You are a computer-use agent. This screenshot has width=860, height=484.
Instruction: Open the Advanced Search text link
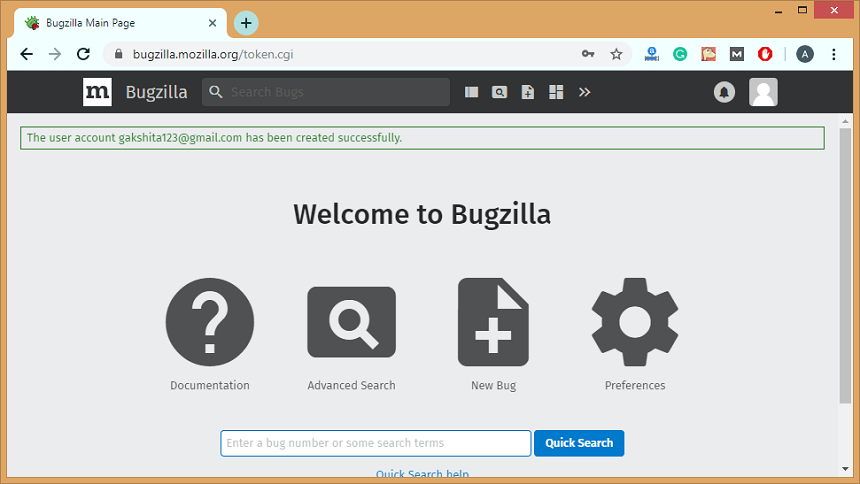(351, 385)
